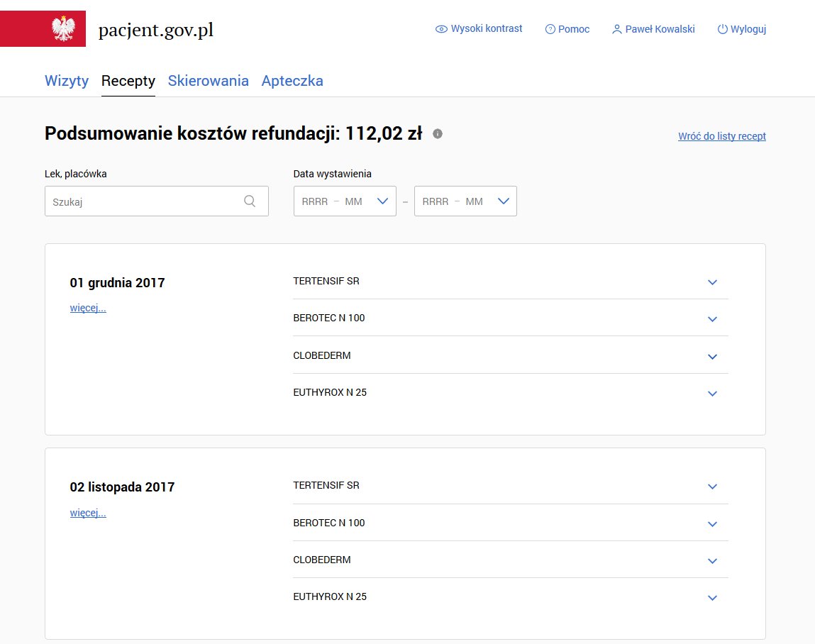Expand BEROTEC N 100 from 01 grudnia

(x=712, y=319)
